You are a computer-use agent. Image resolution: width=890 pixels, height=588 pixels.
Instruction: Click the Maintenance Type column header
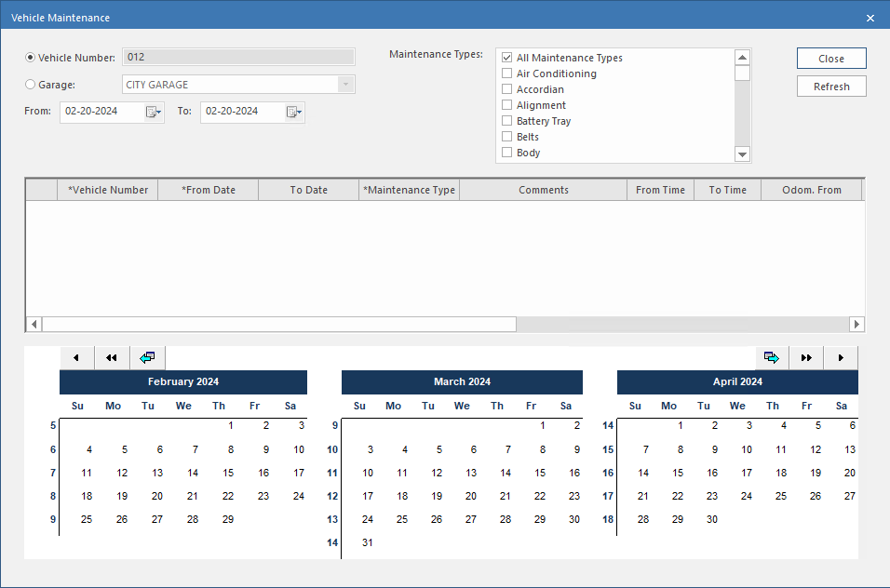point(410,190)
